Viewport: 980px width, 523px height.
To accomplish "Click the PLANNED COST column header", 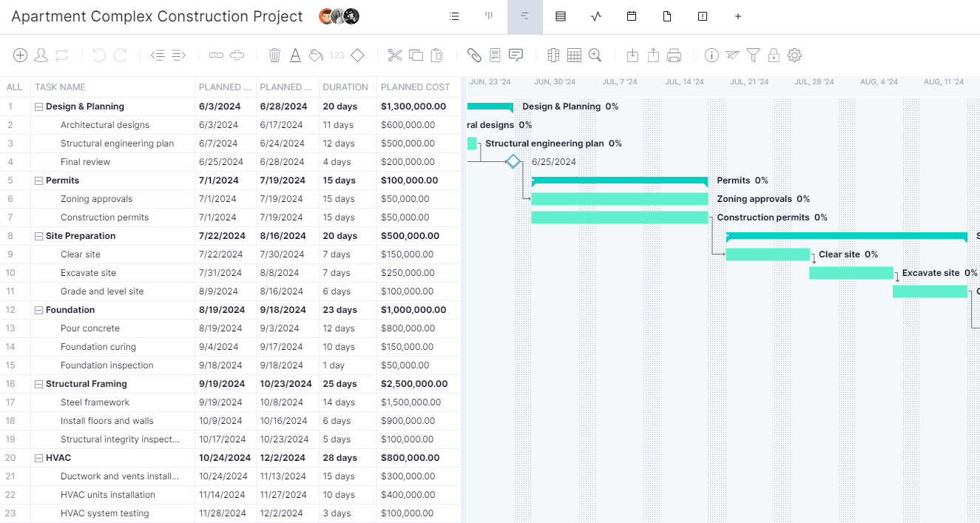I will pos(415,87).
